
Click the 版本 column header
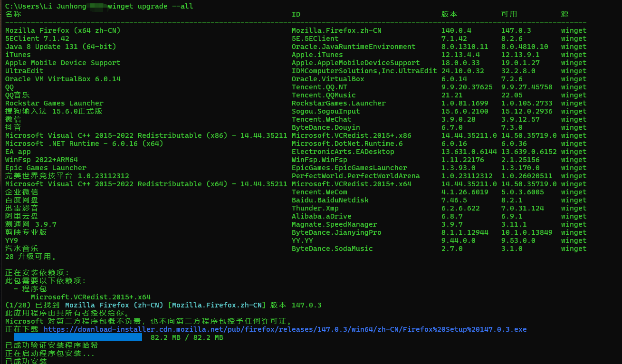click(449, 14)
